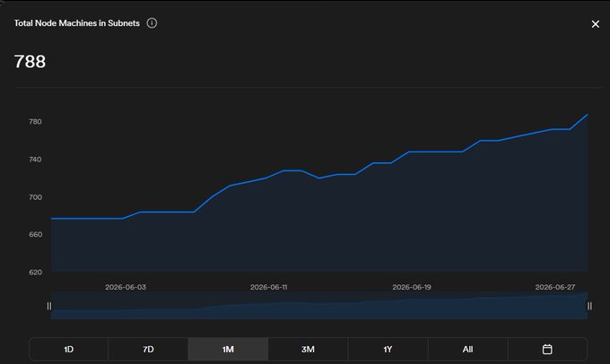Click the right range slider handle
Image resolution: width=610 pixels, height=364 pixels.
click(x=589, y=306)
